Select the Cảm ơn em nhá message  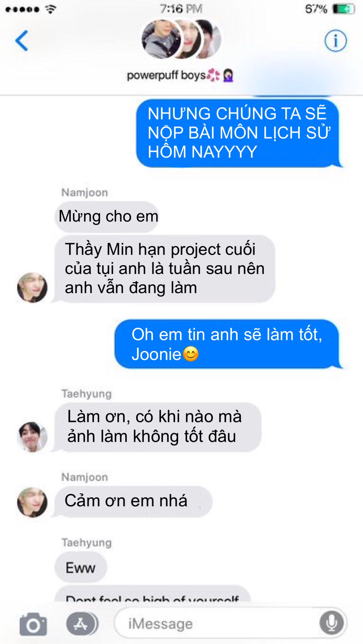(x=133, y=502)
